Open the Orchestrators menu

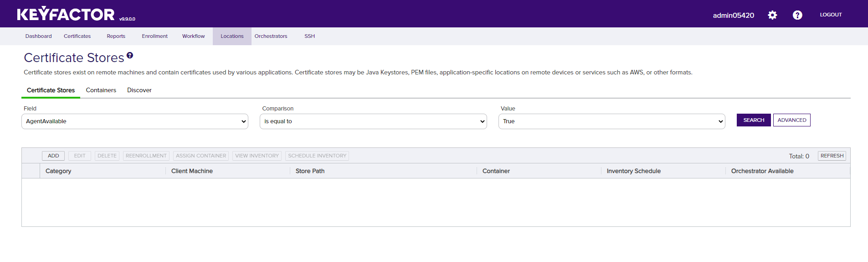271,36
